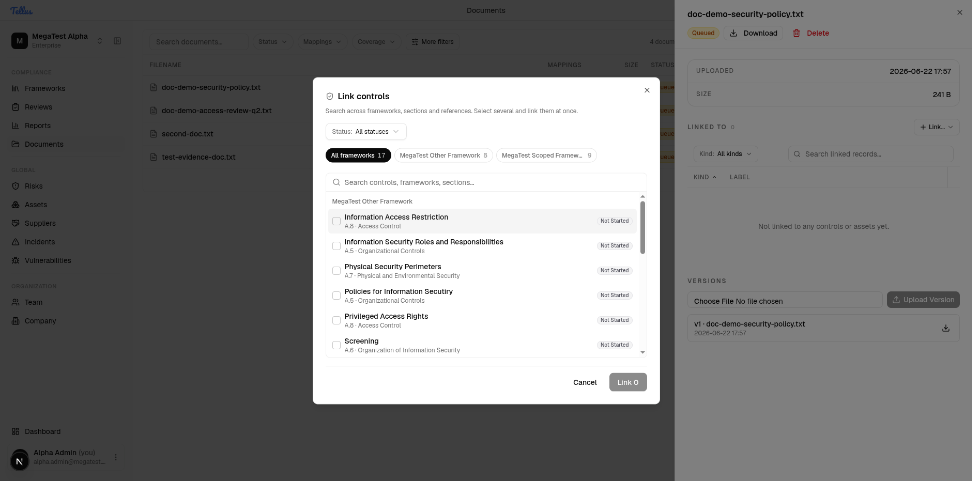Click the controls list scrollbar thumb
The image size is (980, 481).
[x=642, y=228]
